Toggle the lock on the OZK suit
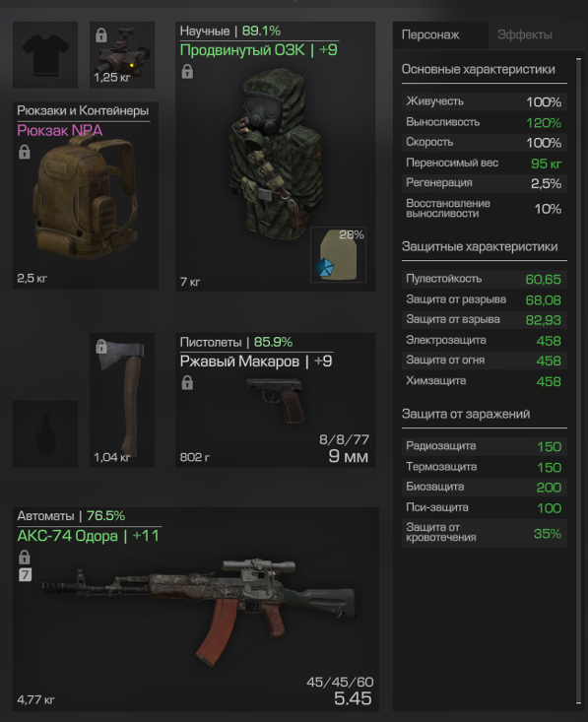Screen dimensions: 588x722 click(x=187, y=71)
